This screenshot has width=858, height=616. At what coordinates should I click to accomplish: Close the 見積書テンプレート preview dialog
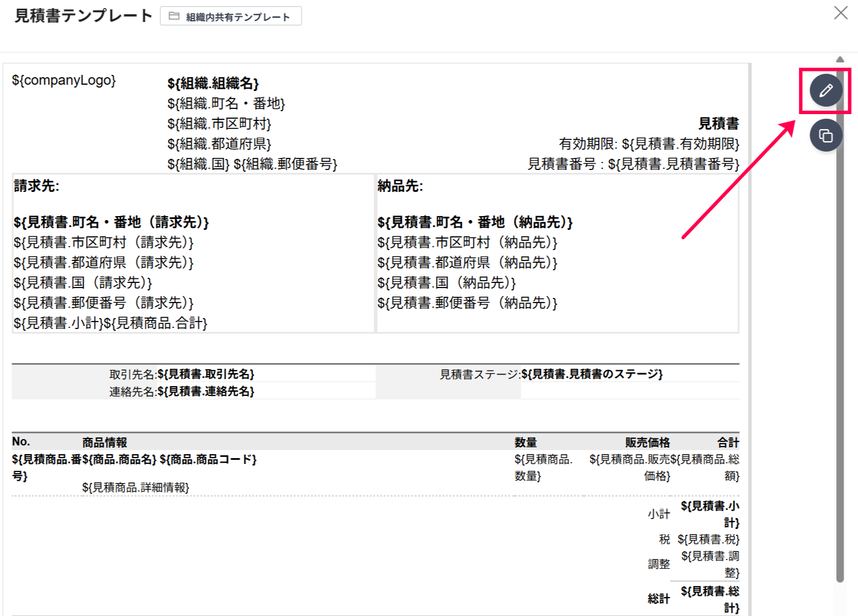[x=841, y=13]
